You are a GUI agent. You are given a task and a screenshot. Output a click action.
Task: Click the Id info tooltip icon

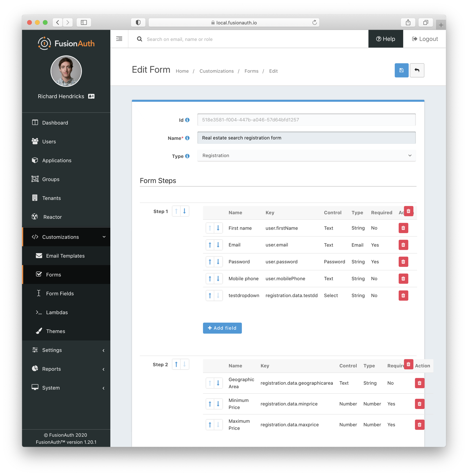pyautogui.click(x=187, y=120)
